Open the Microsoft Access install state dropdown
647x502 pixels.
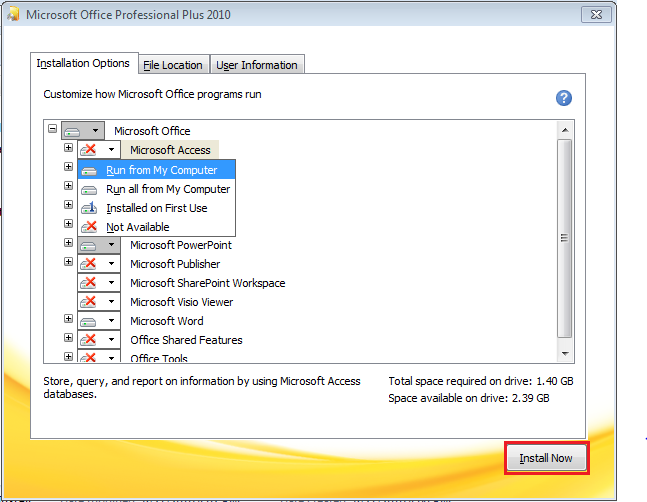(x=99, y=150)
